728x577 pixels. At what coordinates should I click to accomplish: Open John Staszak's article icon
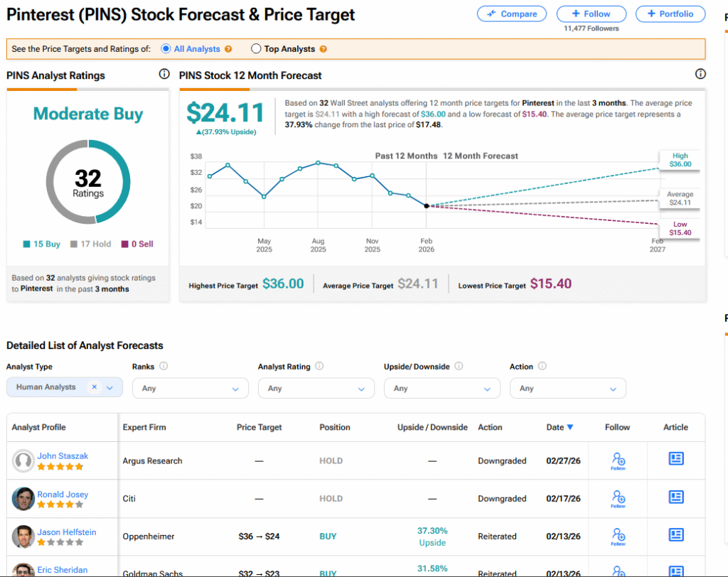click(675, 460)
